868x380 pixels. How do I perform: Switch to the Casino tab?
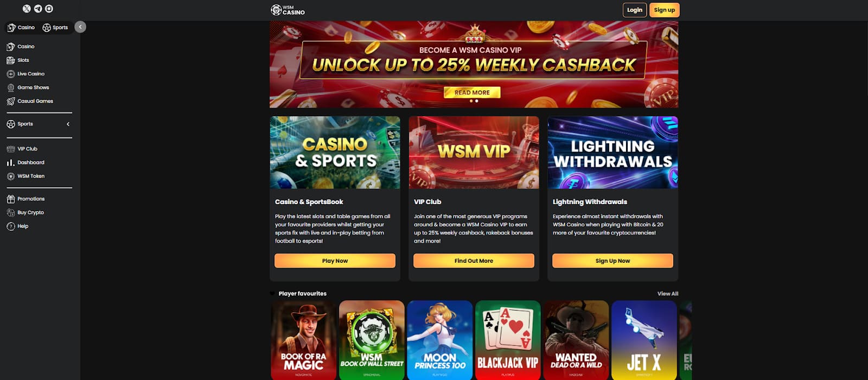click(21, 27)
